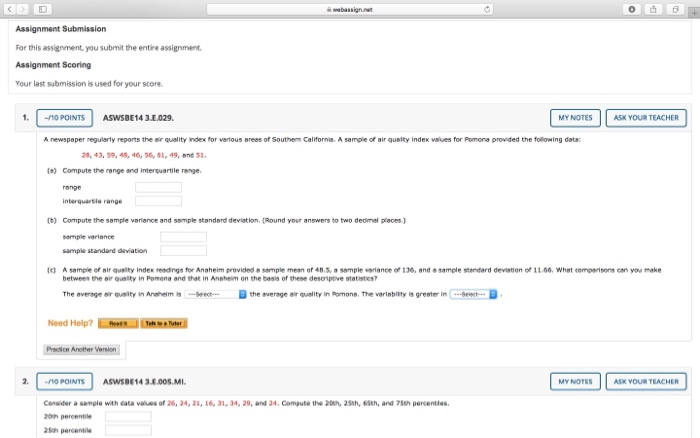Viewport: 700px width, 438px height.
Task: Click ASK YOUR TEACHER for question 1
Action: 646,118
